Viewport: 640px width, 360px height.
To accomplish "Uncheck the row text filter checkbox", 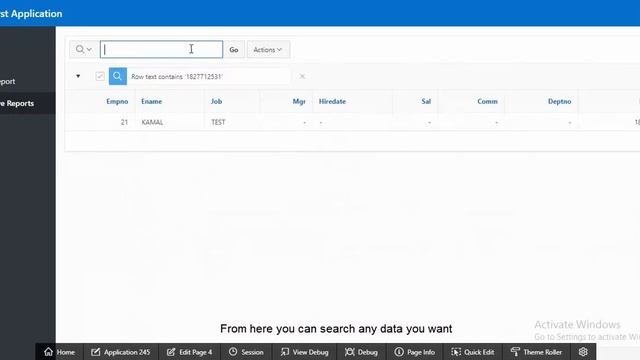I will coord(100,76).
